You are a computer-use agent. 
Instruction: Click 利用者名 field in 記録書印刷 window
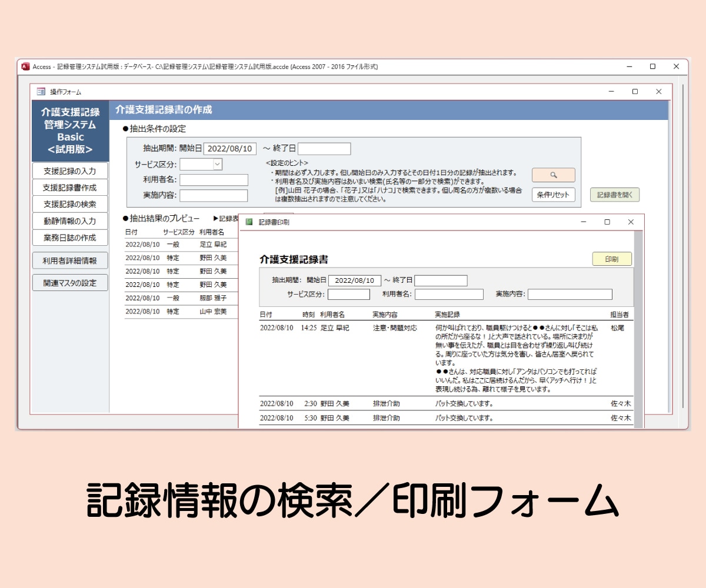click(x=449, y=294)
